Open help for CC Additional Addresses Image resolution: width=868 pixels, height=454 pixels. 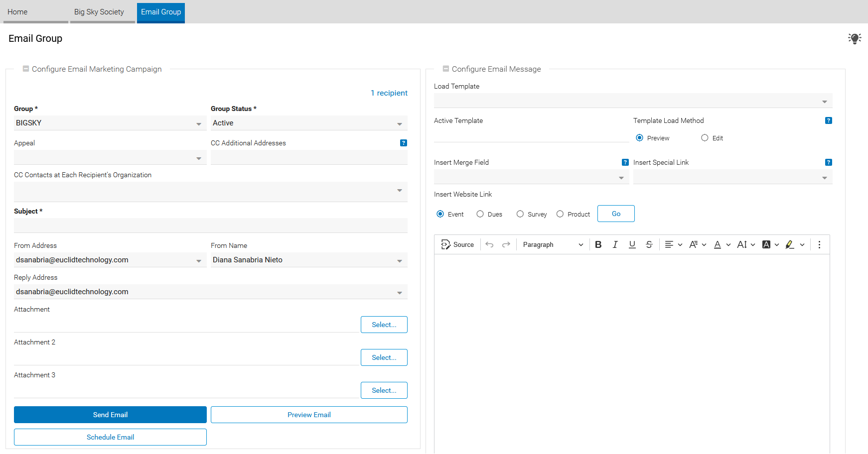pyautogui.click(x=404, y=143)
